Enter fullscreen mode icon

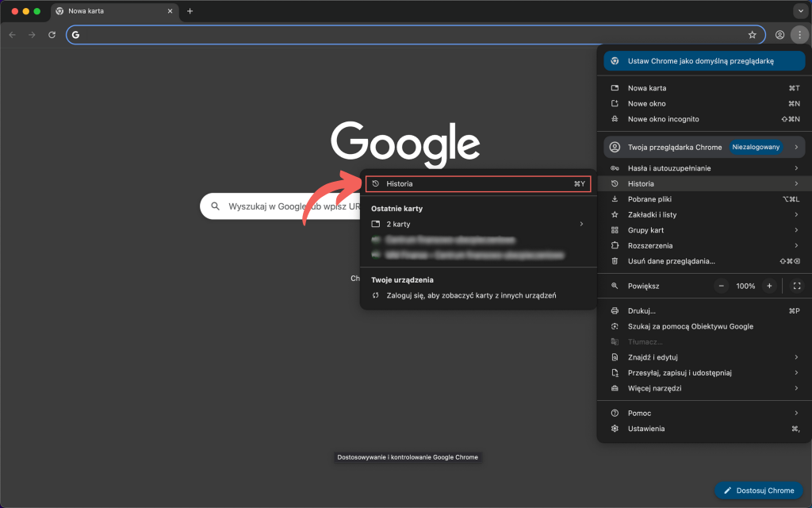tap(797, 286)
